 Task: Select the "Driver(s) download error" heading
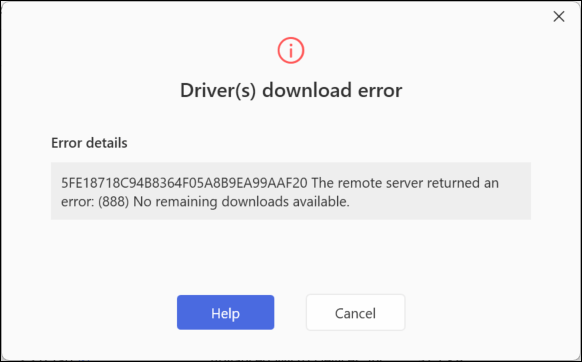point(291,90)
